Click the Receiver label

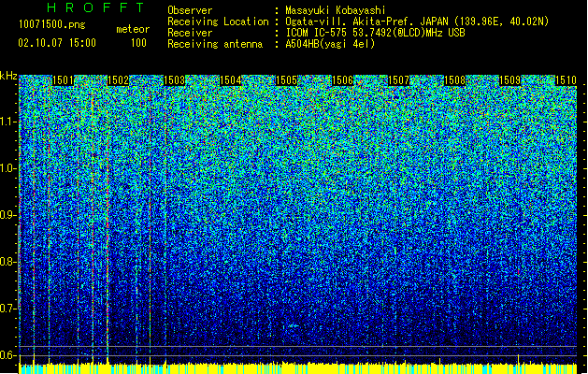(190, 33)
